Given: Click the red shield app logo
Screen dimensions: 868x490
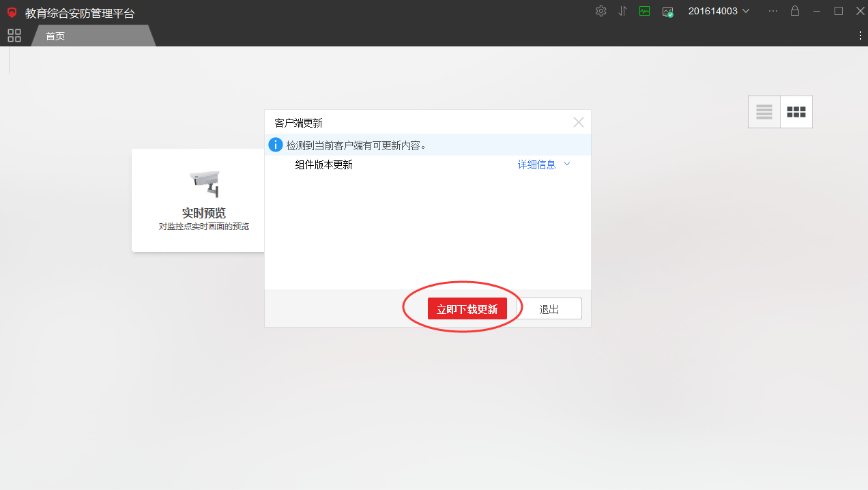Looking at the screenshot, I should click(12, 12).
